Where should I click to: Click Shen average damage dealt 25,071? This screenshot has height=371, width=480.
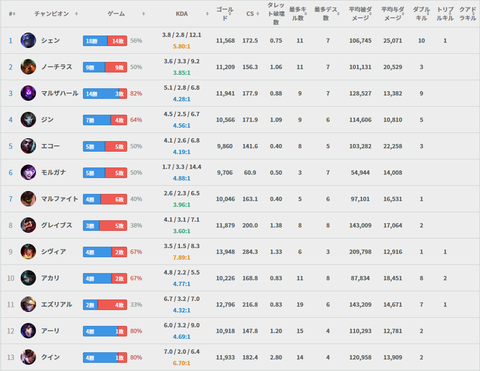(x=393, y=41)
